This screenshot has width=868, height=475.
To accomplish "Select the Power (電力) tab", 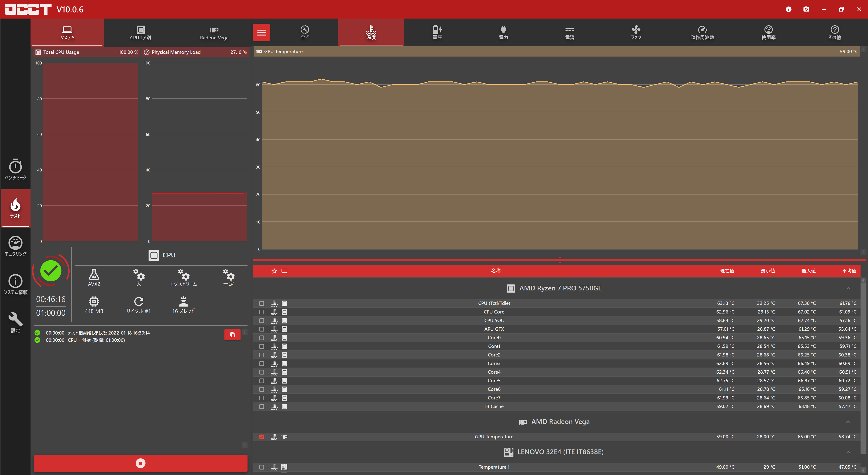I will click(503, 32).
